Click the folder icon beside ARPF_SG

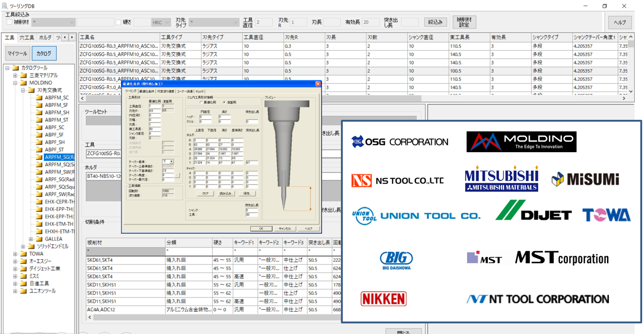coord(39,179)
